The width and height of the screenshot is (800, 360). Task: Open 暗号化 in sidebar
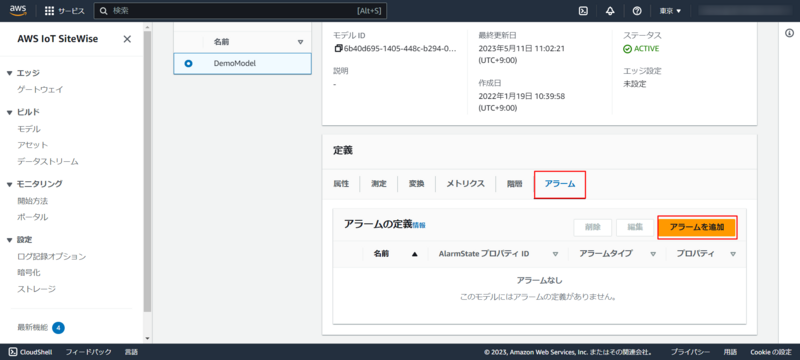(x=29, y=273)
